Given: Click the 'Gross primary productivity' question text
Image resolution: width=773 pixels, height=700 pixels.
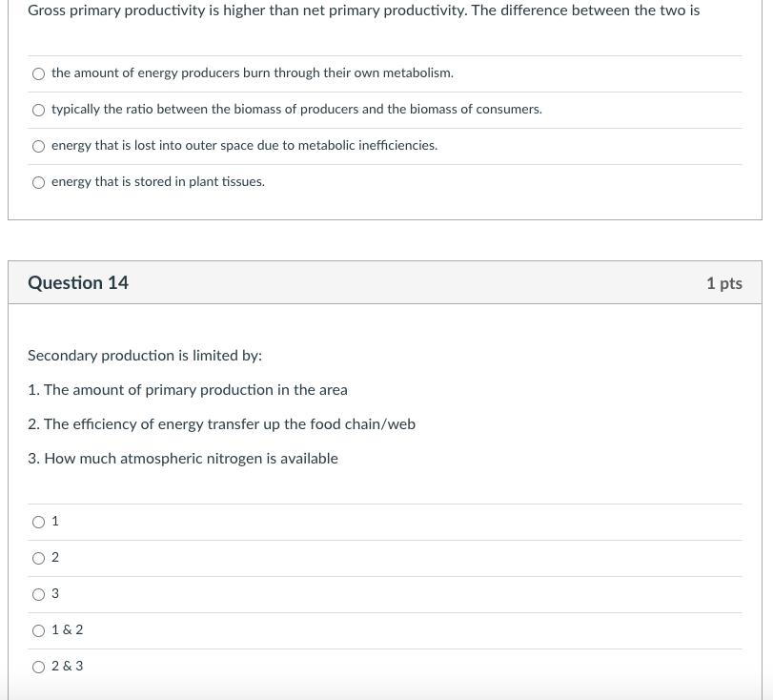Looking at the screenshot, I should coord(363,10).
